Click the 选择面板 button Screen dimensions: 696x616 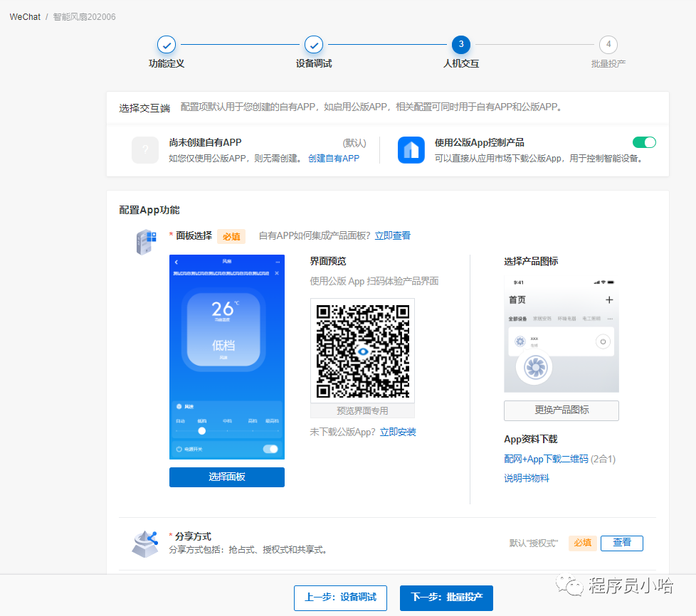click(226, 477)
